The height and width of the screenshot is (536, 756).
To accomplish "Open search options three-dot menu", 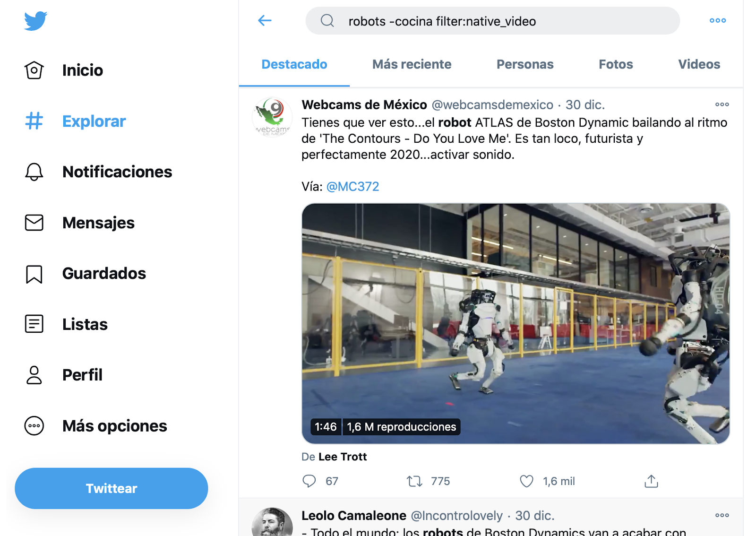I will 717,20.
